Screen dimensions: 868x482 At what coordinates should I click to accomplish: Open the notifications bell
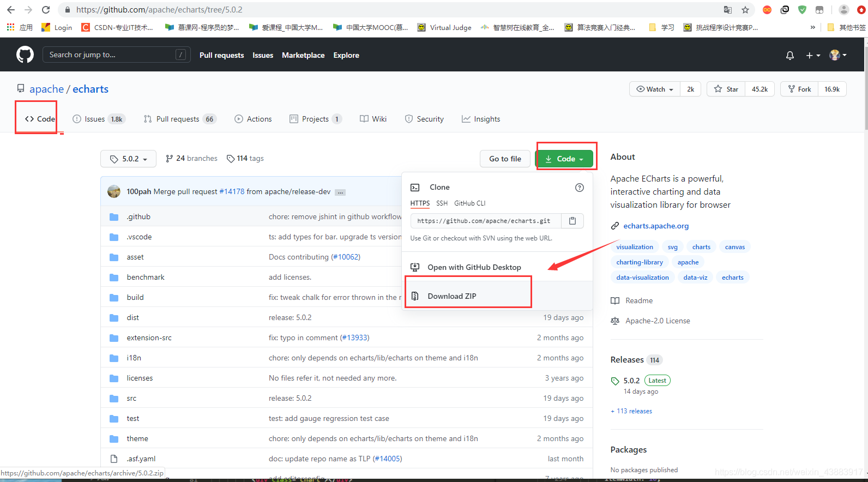click(x=789, y=55)
